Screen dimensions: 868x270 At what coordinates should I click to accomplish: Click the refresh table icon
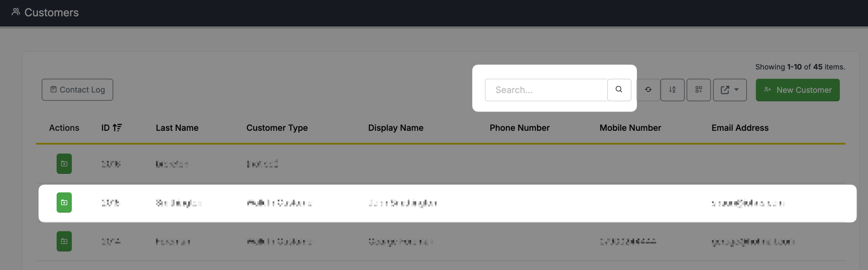pyautogui.click(x=648, y=90)
